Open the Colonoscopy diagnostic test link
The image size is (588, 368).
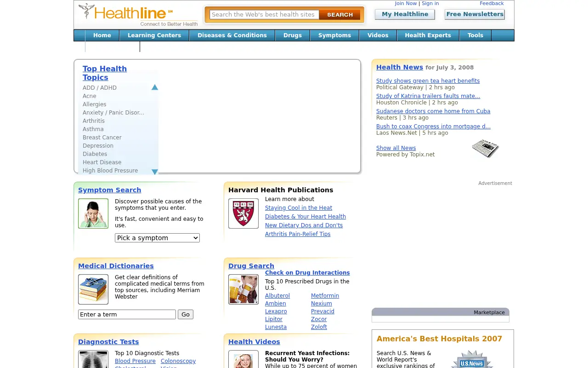pos(178,361)
